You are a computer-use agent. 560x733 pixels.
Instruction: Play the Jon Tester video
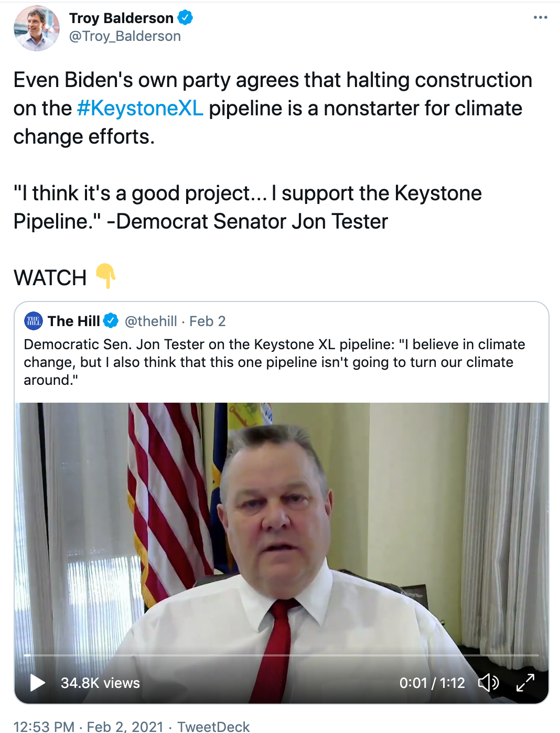pyautogui.click(x=37, y=683)
